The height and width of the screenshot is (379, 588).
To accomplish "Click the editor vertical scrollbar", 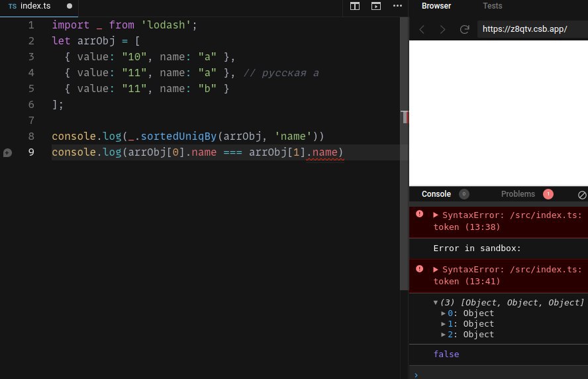I will tap(404, 154).
